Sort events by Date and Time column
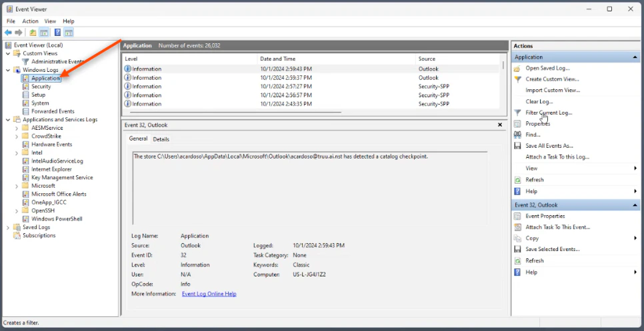The height and width of the screenshot is (331, 644). (337, 59)
